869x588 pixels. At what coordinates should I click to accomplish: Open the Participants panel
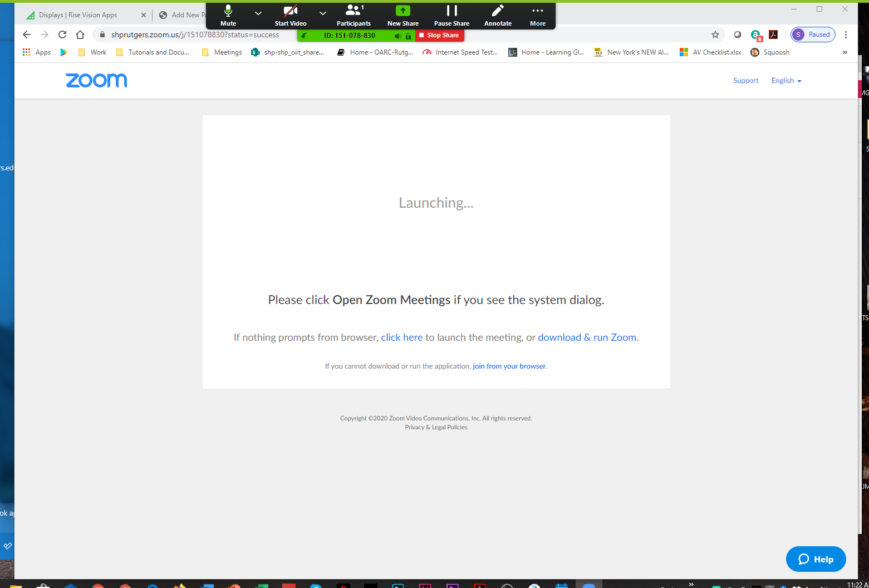(x=354, y=15)
